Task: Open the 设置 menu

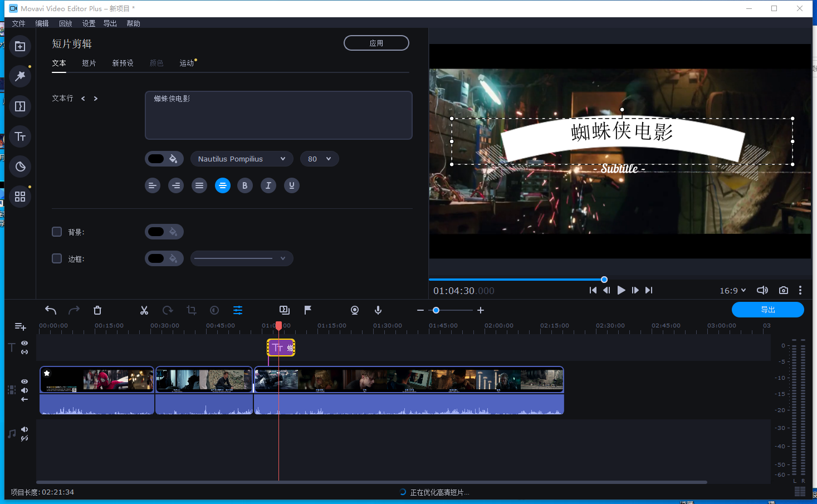Action: click(x=89, y=23)
